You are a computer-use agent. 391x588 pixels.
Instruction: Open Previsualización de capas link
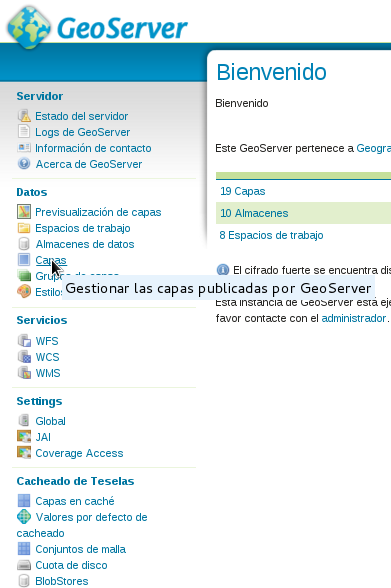click(98, 212)
